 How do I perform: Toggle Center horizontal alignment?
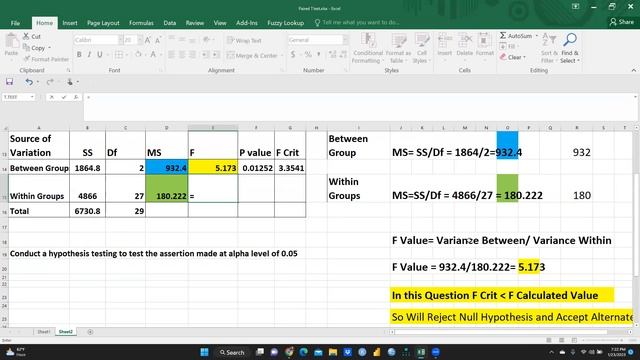click(x=182, y=55)
